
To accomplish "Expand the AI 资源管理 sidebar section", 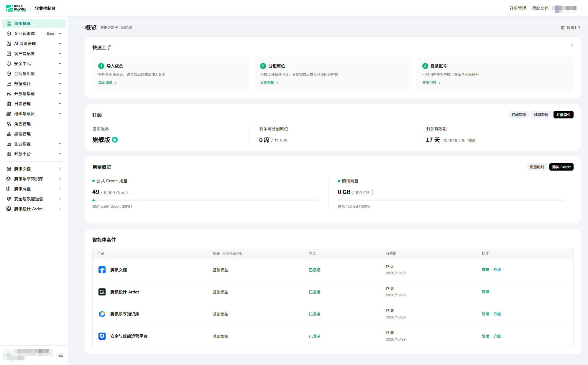I will coord(34,44).
